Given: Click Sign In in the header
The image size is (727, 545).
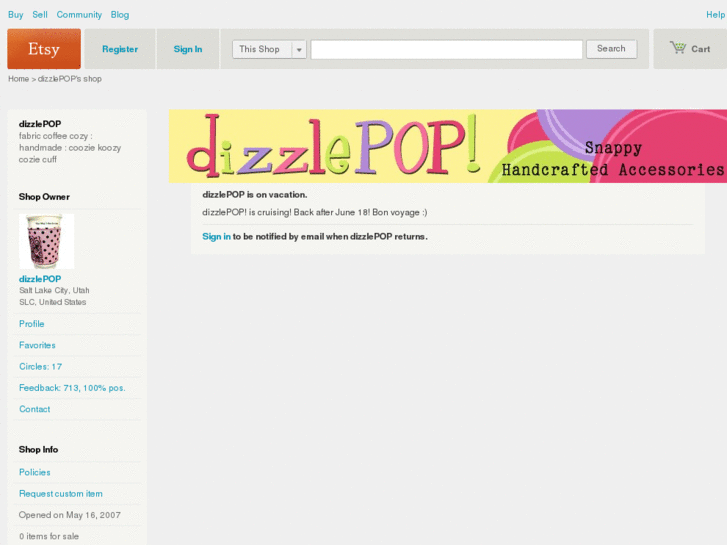Looking at the screenshot, I should [188, 49].
